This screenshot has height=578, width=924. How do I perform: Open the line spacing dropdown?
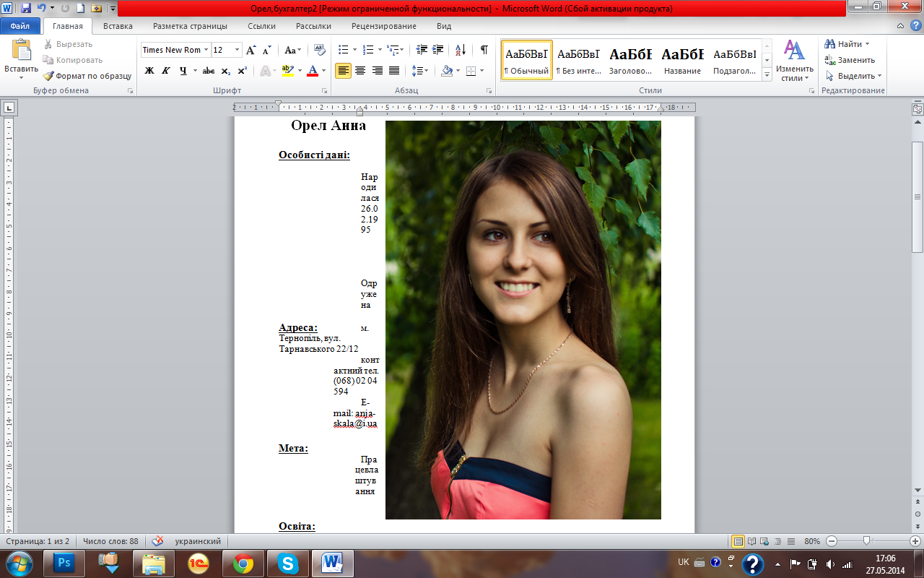[x=419, y=71]
